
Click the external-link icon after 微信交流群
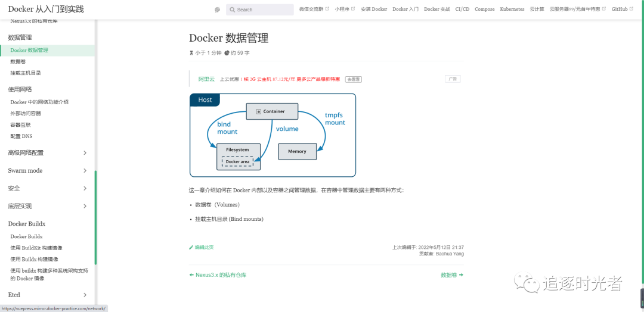(x=327, y=8)
